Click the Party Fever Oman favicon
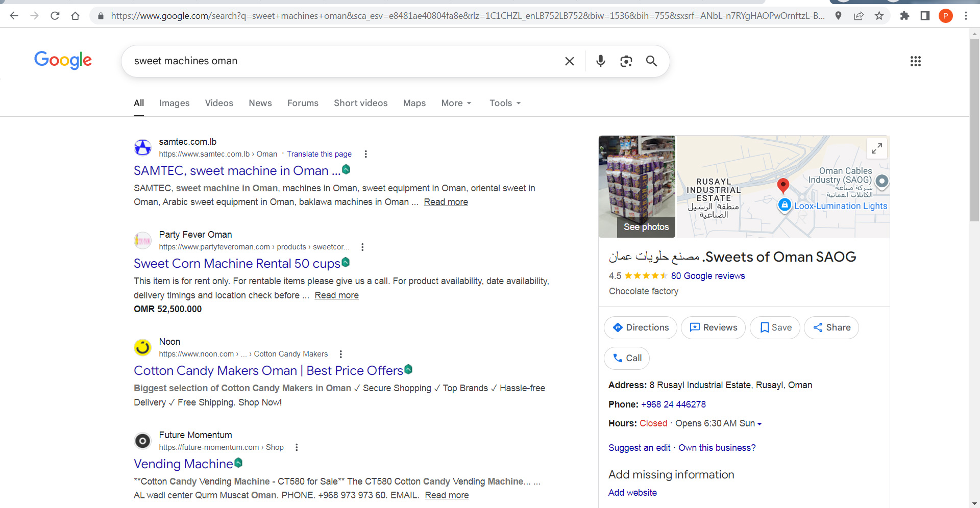Screen dimensions: 980x508 (142, 240)
